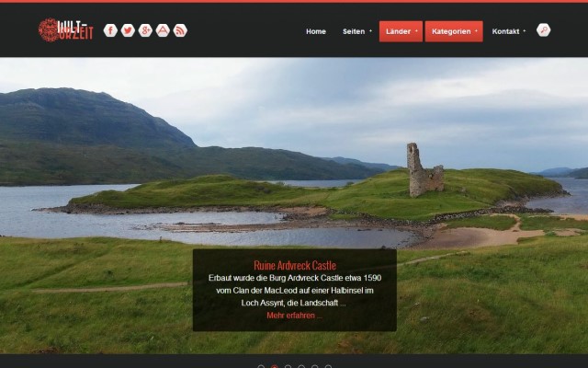
Task: Open the Google Plus social icon
Action: (145, 30)
